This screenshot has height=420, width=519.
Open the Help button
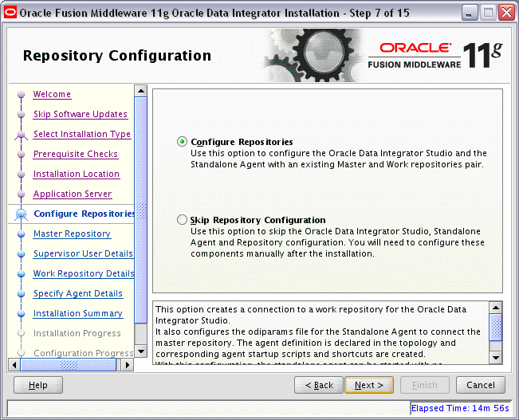[x=38, y=385]
